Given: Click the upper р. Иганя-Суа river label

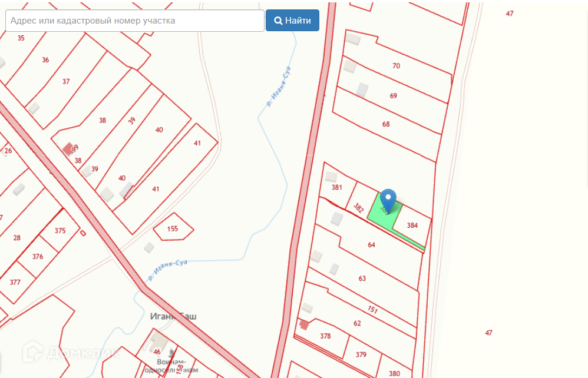Looking at the screenshot, I should [279, 87].
